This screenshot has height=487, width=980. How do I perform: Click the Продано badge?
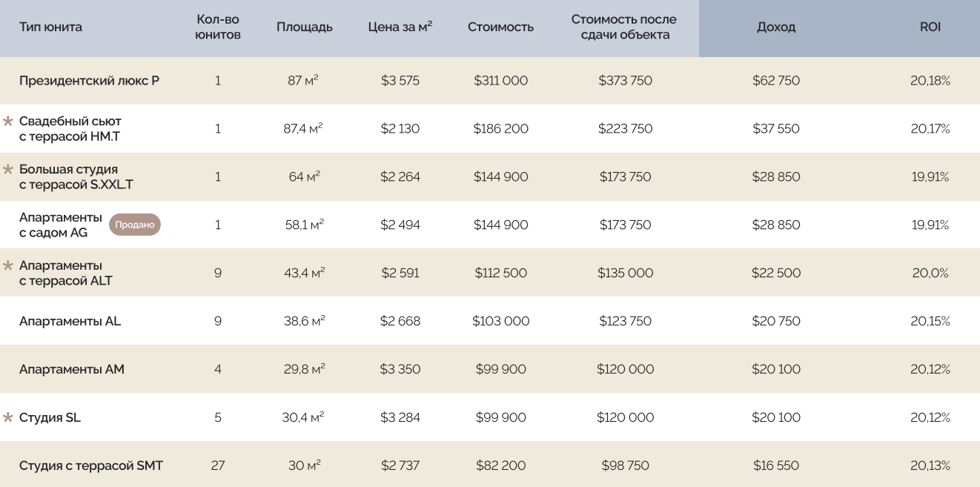(135, 225)
